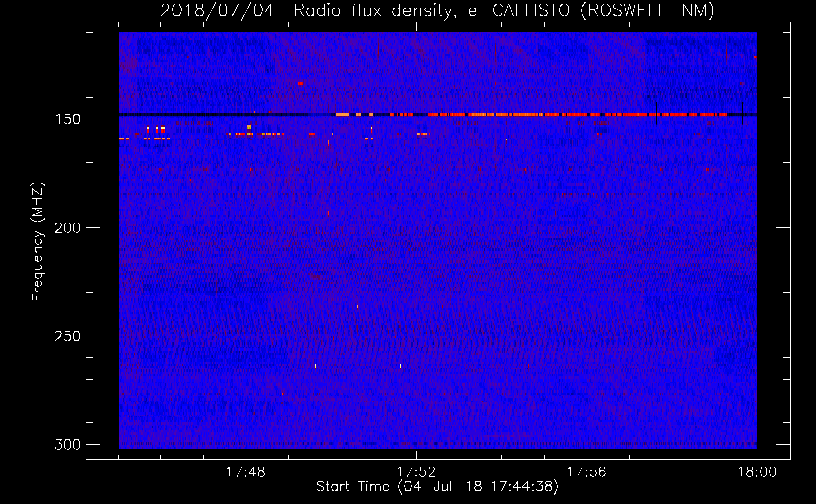Click the 18:00 time tick label
Image resolution: width=816 pixels, height=504 pixels.
tap(757, 472)
